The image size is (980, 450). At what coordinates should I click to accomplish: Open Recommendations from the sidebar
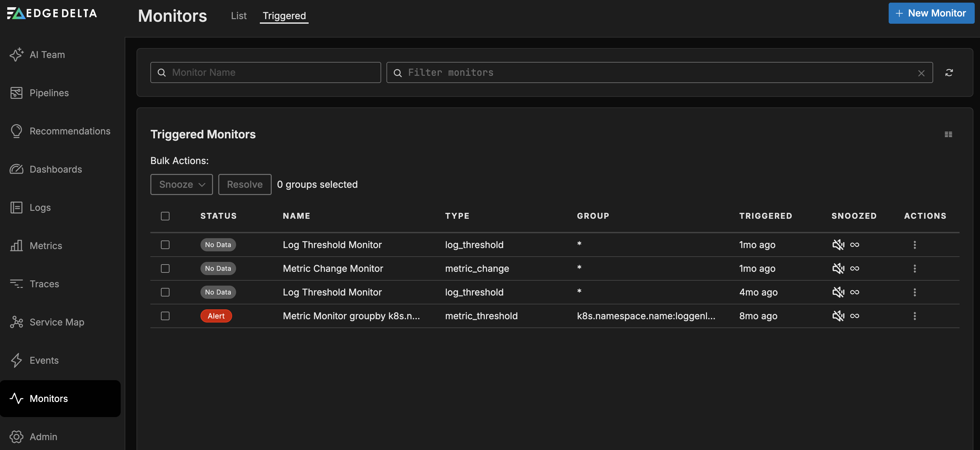tap(70, 131)
